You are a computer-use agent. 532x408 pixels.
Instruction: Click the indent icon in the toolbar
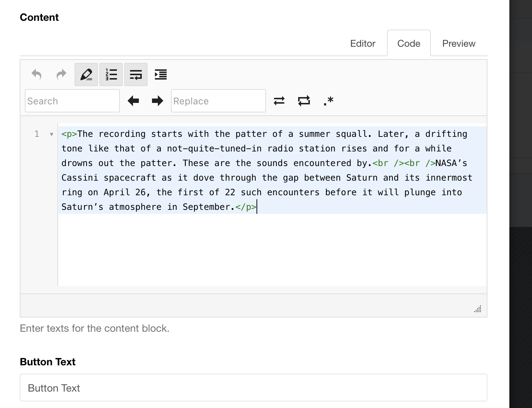pos(161,74)
